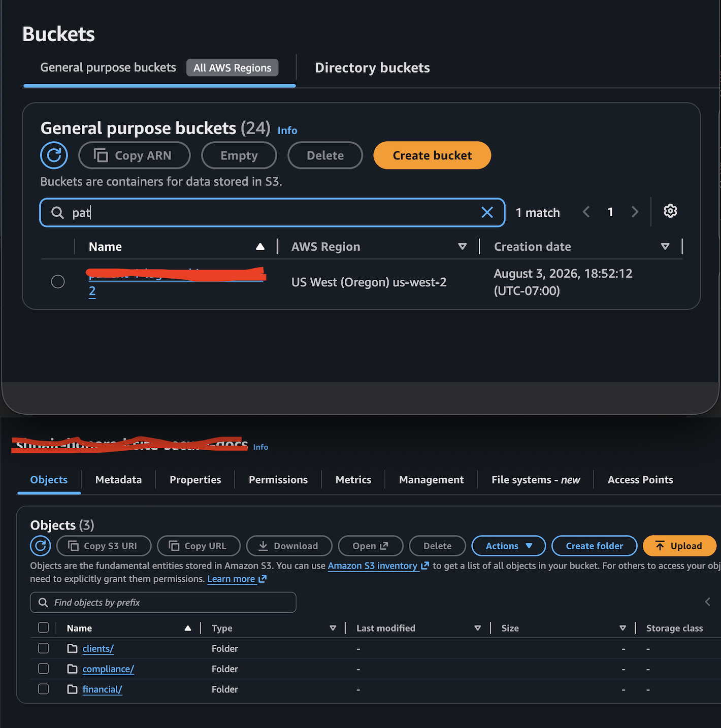
Task: Sort buckets by Name using the ascending arrow
Action: 260,247
